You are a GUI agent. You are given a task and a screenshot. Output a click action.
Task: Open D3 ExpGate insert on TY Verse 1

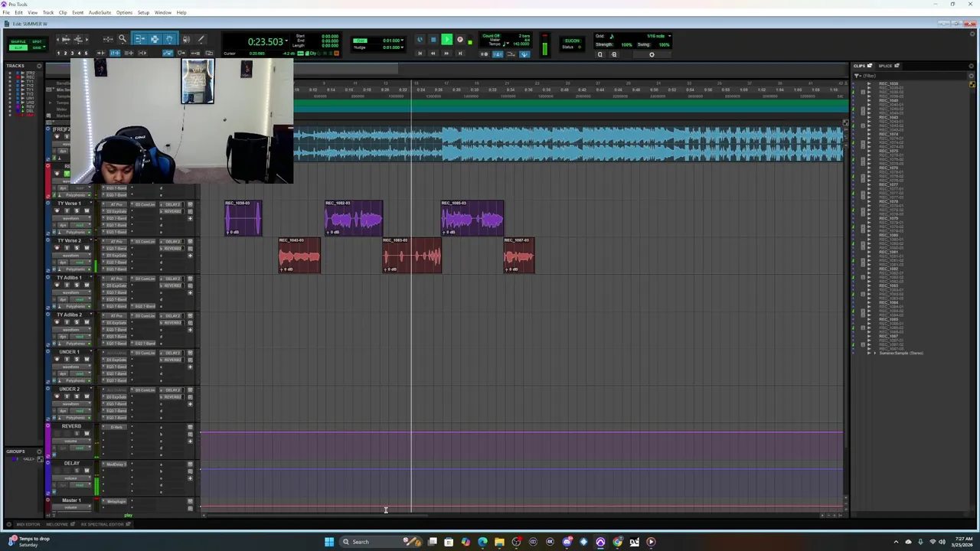click(116, 211)
